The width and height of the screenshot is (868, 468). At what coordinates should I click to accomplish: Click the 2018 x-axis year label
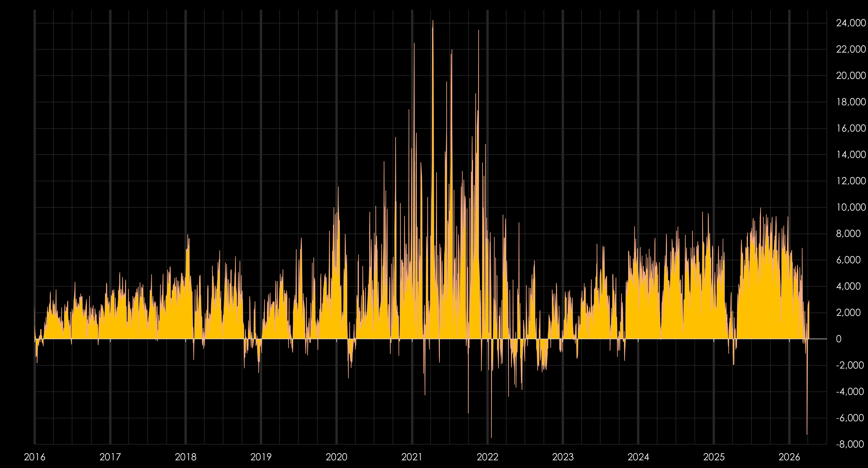pyautogui.click(x=185, y=457)
